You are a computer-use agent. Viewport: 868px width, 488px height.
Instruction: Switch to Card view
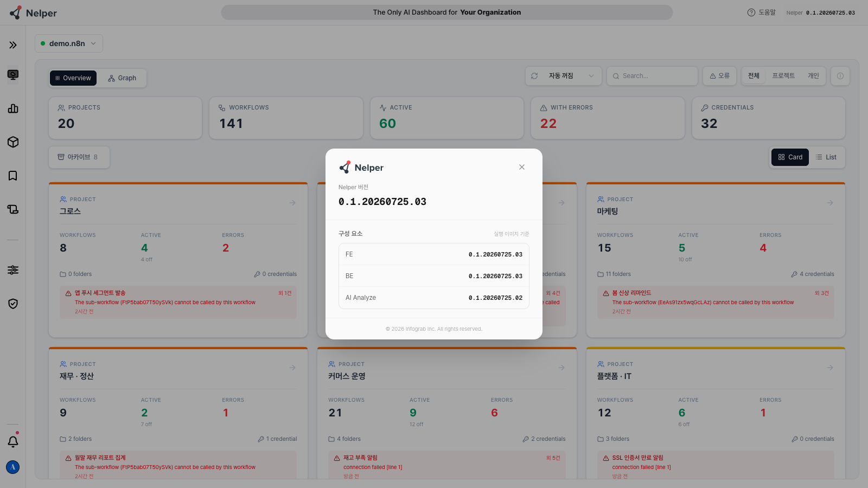click(x=790, y=157)
